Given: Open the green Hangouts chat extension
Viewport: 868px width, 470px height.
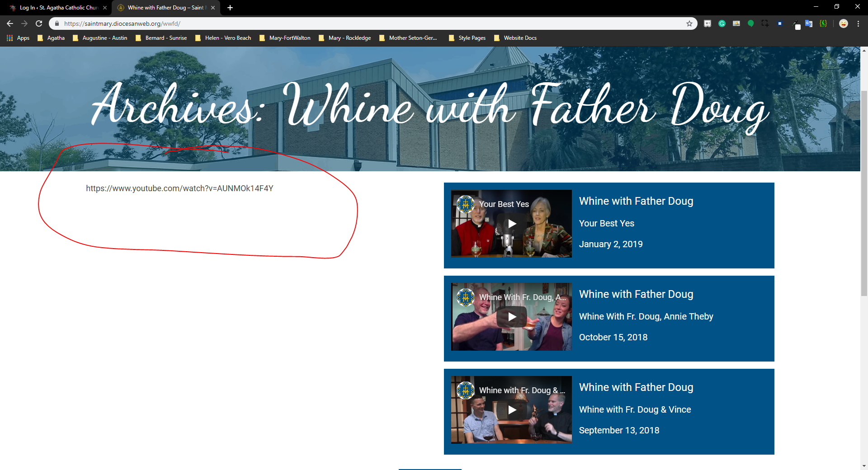Looking at the screenshot, I should (x=751, y=23).
